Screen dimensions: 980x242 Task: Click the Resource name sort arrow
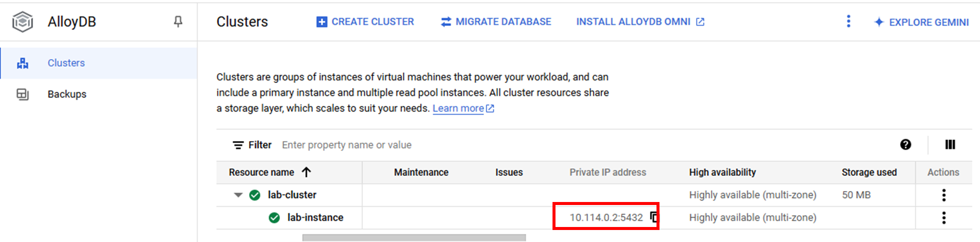pyautogui.click(x=306, y=172)
